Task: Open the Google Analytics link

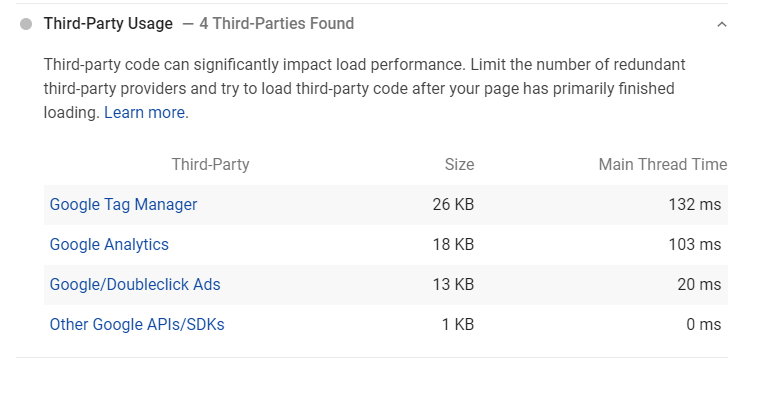Action: [x=109, y=244]
